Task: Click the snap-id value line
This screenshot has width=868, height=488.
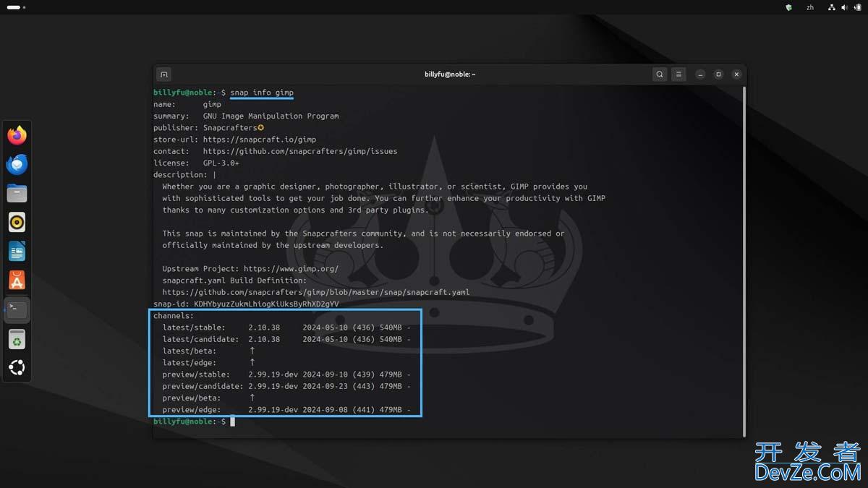Action: pos(246,304)
